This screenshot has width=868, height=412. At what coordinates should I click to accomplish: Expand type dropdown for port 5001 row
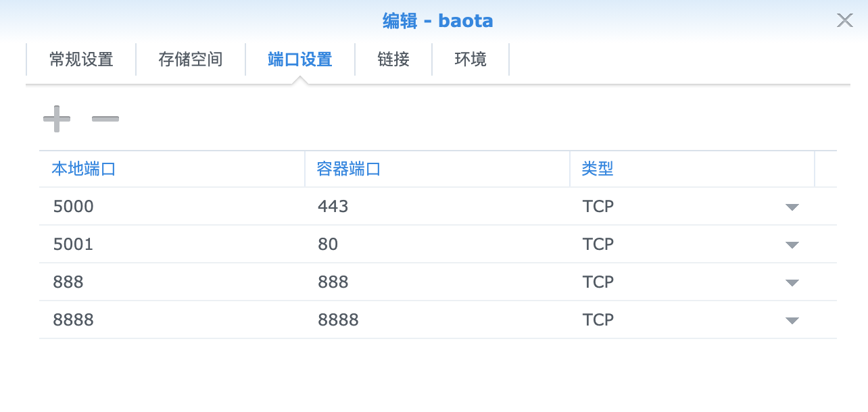[792, 244]
